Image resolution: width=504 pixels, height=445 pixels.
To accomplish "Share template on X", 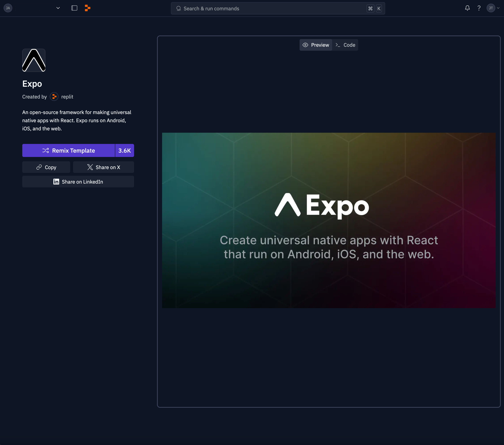I will point(103,167).
